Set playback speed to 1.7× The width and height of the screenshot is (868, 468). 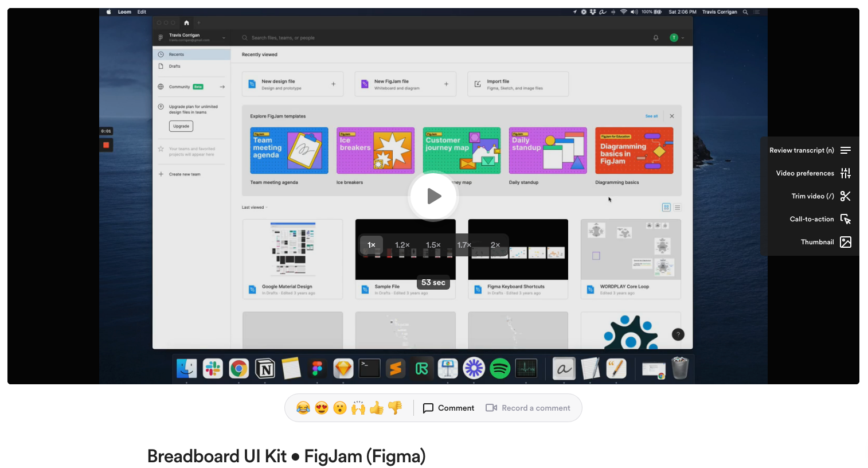(x=464, y=245)
